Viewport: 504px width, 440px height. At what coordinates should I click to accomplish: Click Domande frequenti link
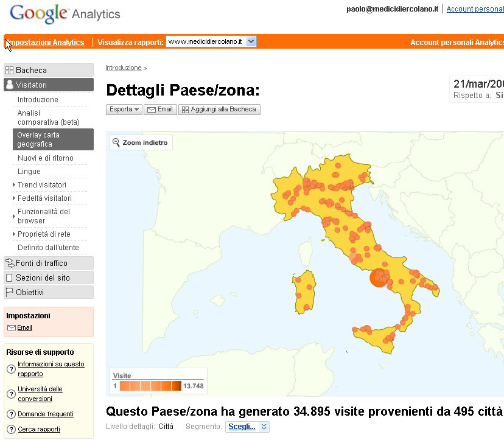(46, 414)
